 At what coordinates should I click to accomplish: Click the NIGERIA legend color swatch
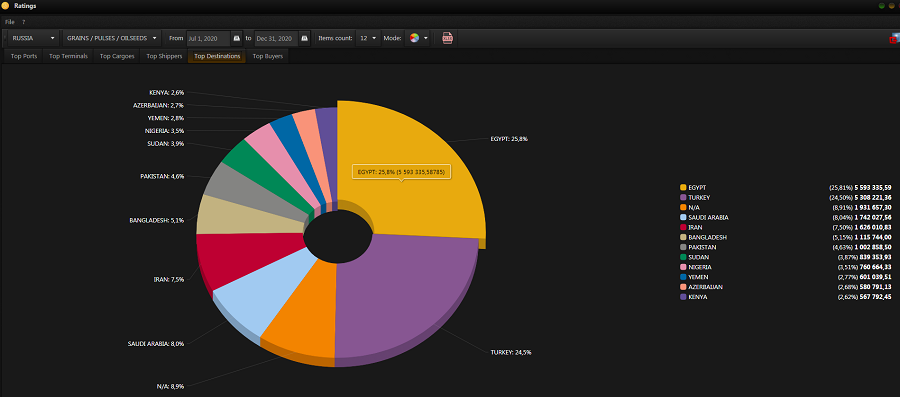point(683,267)
